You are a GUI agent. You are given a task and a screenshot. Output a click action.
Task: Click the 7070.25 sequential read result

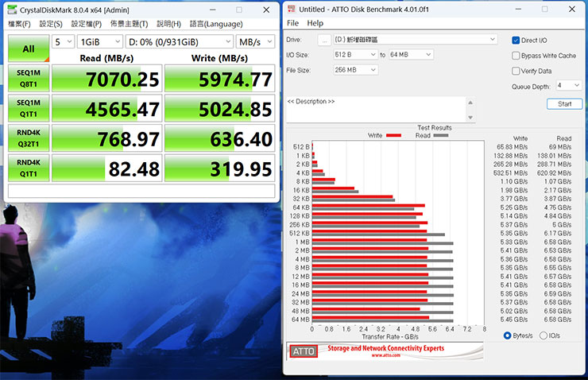click(x=107, y=79)
